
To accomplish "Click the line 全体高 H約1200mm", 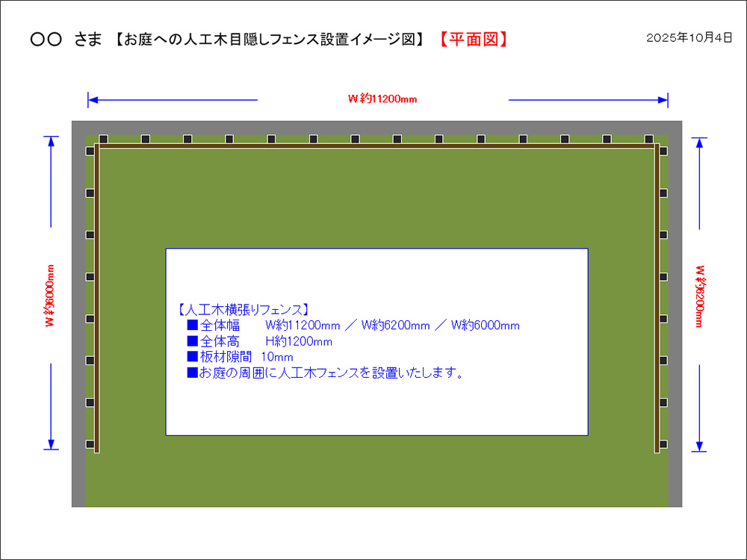I will tap(259, 341).
